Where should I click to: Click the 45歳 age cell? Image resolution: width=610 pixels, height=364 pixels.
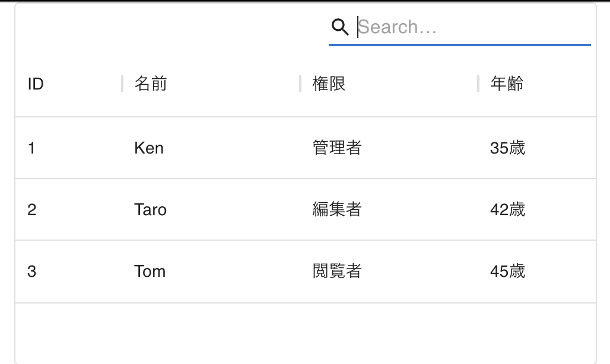(x=509, y=271)
